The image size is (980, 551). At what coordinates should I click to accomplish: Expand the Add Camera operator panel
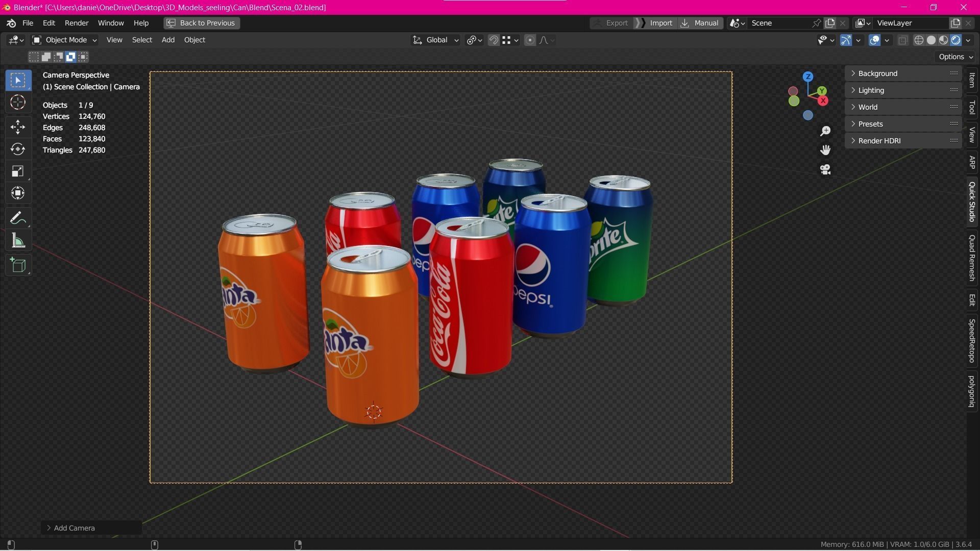[91, 528]
